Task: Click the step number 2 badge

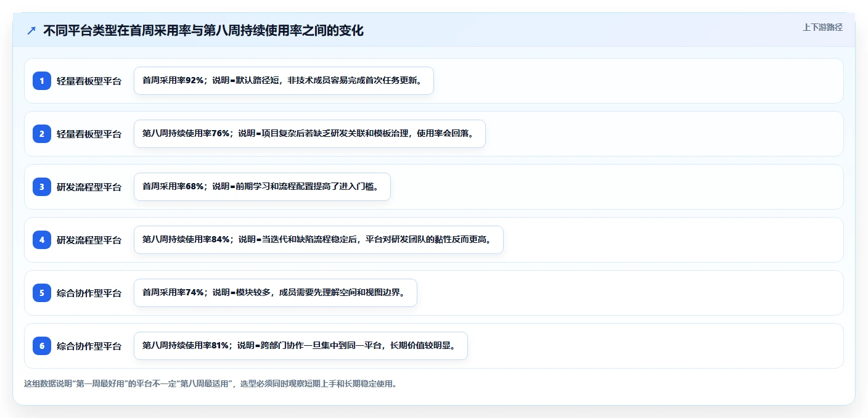Action: coord(42,134)
